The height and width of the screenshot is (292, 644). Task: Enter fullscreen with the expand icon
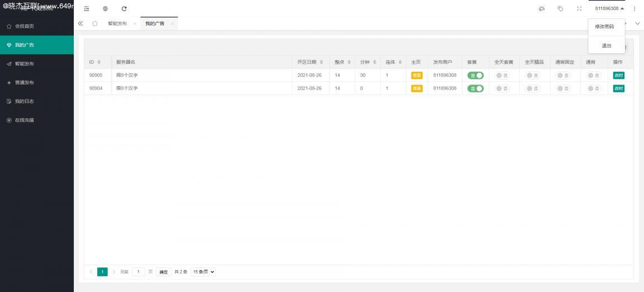point(579,8)
